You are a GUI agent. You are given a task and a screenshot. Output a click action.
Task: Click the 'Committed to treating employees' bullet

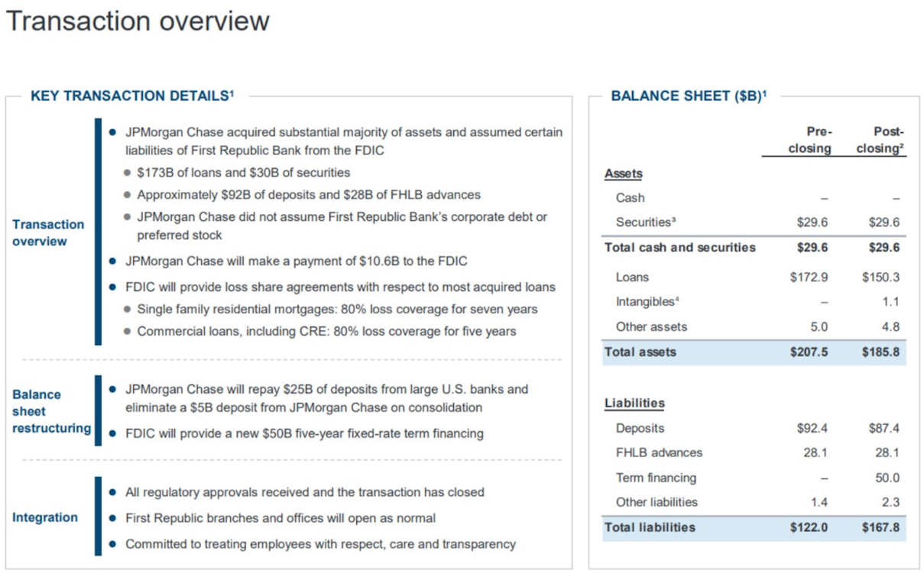pos(320,544)
